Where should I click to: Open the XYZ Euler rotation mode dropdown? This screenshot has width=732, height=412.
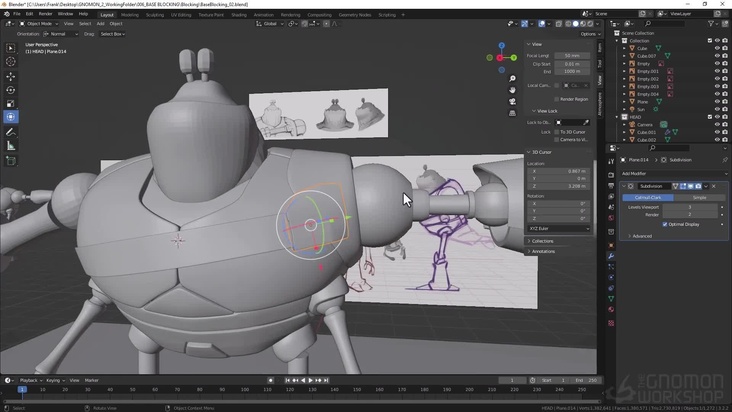pos(559,229)
